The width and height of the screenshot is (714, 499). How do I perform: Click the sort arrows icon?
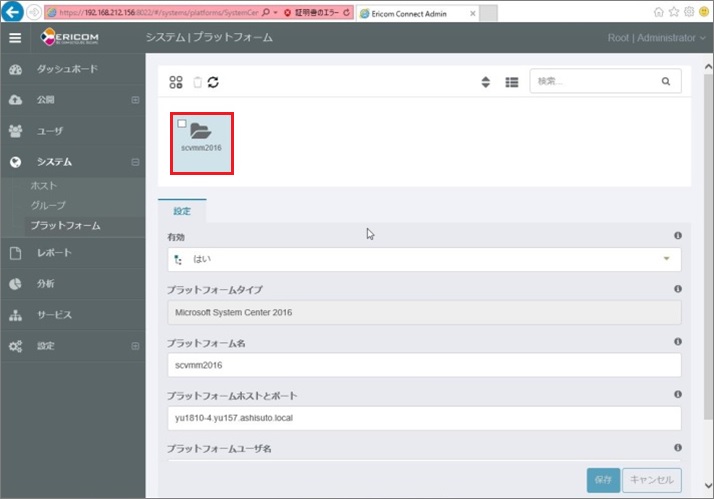pos(486,82)
